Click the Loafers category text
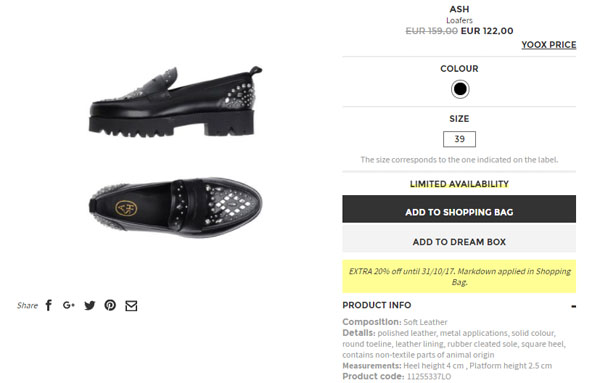Viewport: 600px width, 383px height. [459, 20]
